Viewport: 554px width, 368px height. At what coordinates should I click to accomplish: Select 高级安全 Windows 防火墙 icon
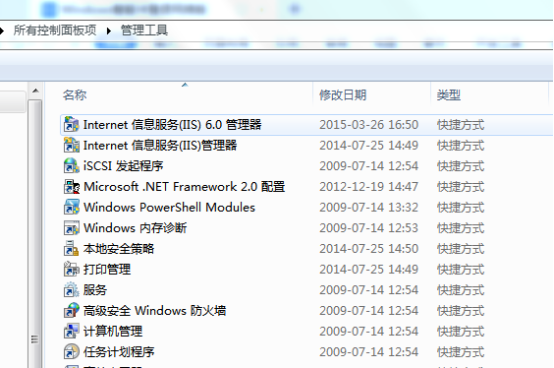[x=71, y=310]
